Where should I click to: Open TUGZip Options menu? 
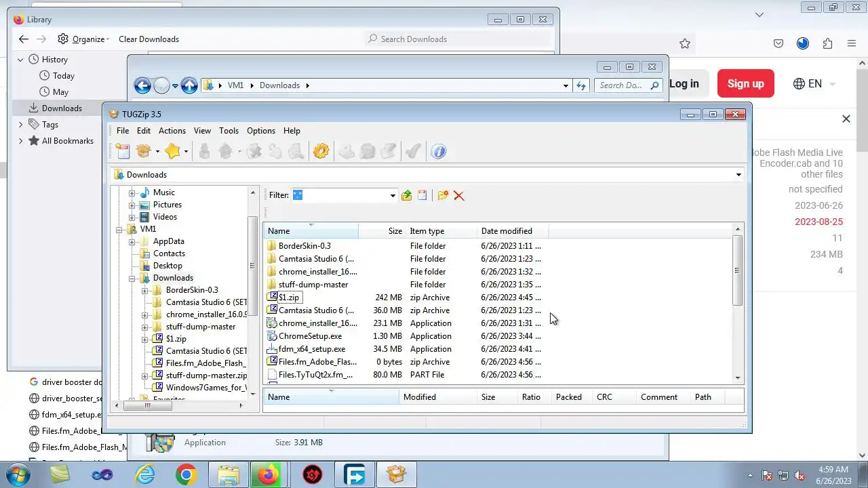point(261,131)
